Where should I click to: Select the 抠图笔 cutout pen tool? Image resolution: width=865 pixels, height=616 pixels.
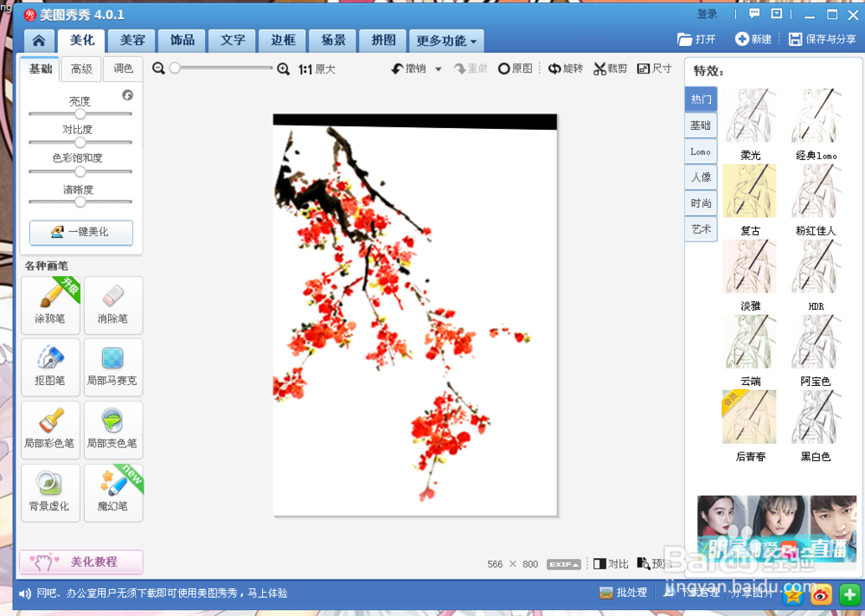pos(50,368)
